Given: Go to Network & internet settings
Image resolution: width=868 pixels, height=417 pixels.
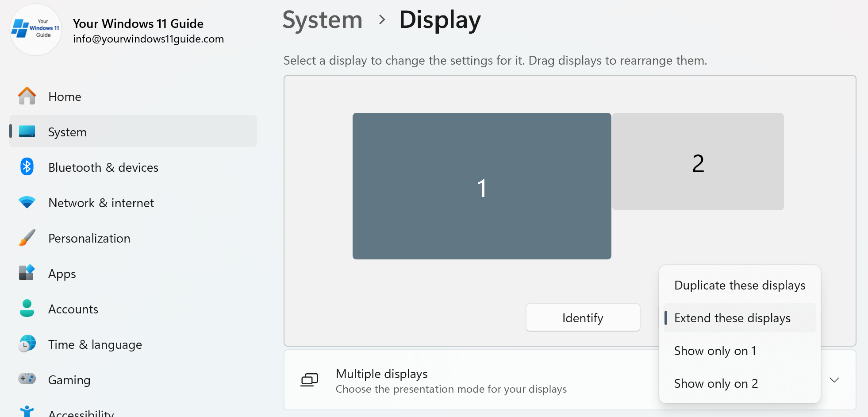Looking at the screenshot, I should click(133, 202).
